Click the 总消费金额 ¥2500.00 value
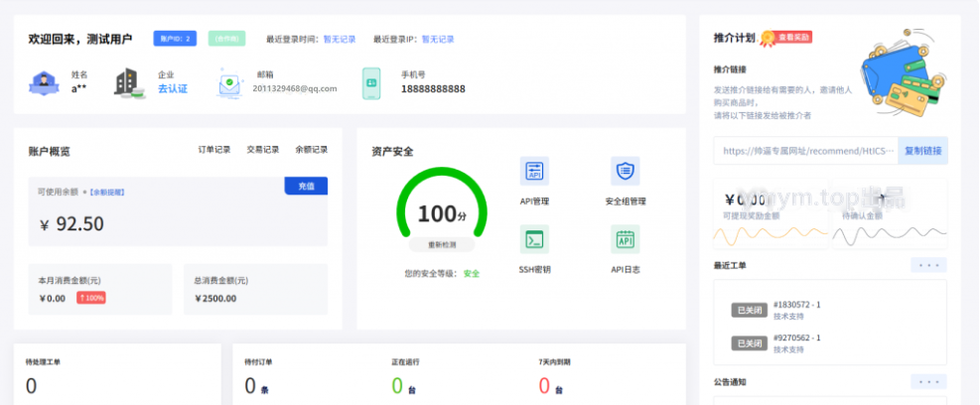Viewport: 980px width, 405px height. 215,298
